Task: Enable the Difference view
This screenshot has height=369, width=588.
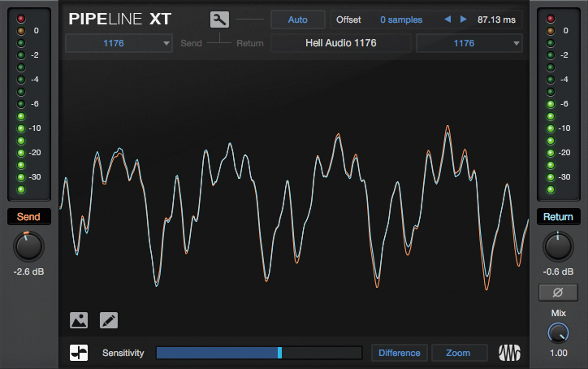Action: pos(400,353)
